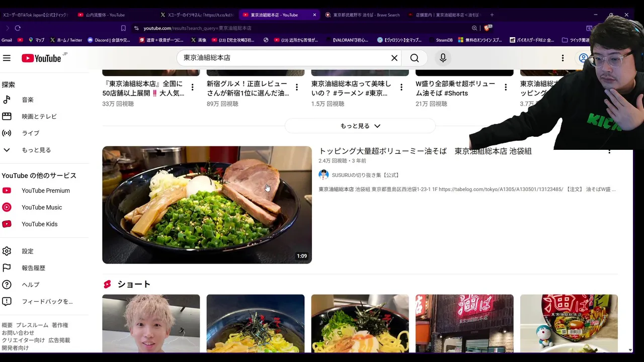
Task: Open the Brave Shields icon
Action: (x=487, y=28)
